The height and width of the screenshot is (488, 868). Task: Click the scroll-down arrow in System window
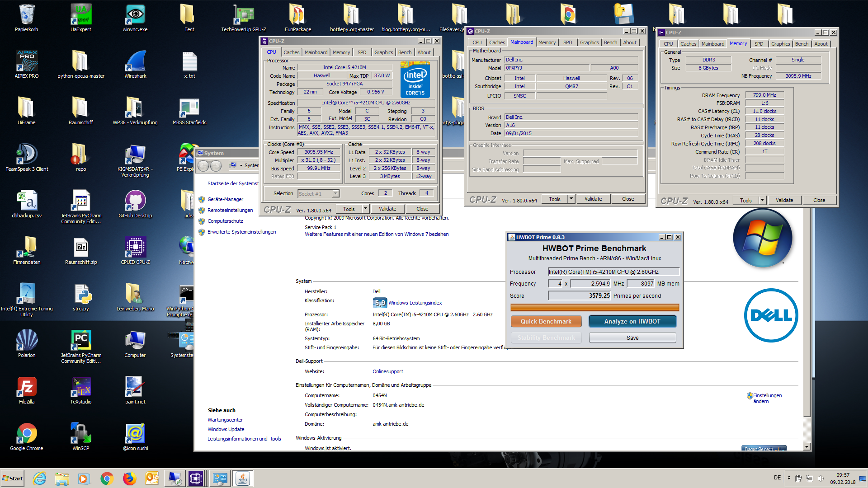807,447
